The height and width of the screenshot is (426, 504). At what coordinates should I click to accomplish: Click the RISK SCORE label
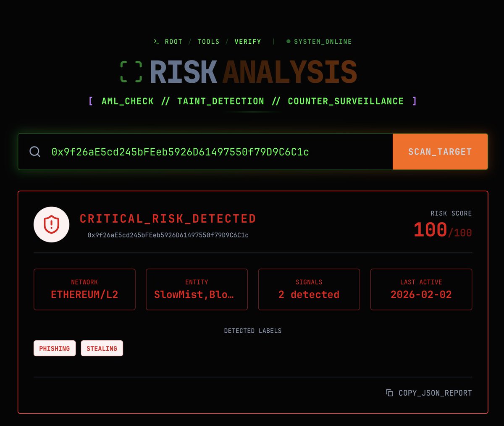coord(451,213)
